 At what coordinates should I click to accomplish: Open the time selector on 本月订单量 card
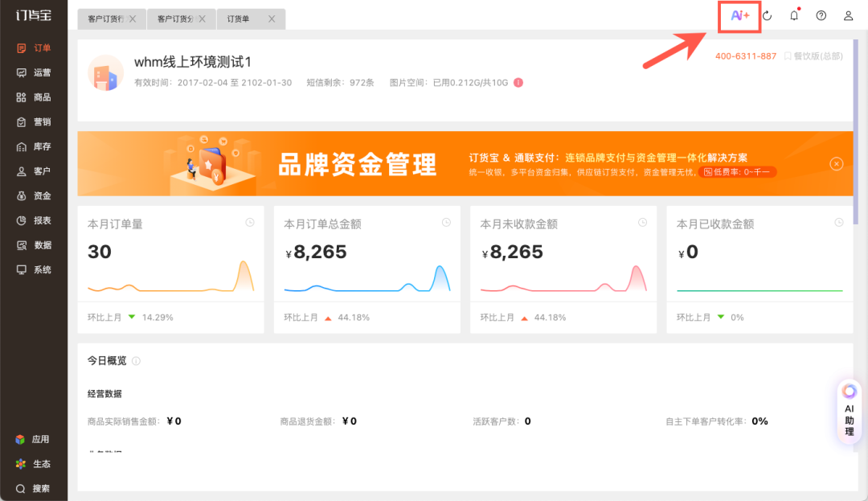tap(249, 223)
